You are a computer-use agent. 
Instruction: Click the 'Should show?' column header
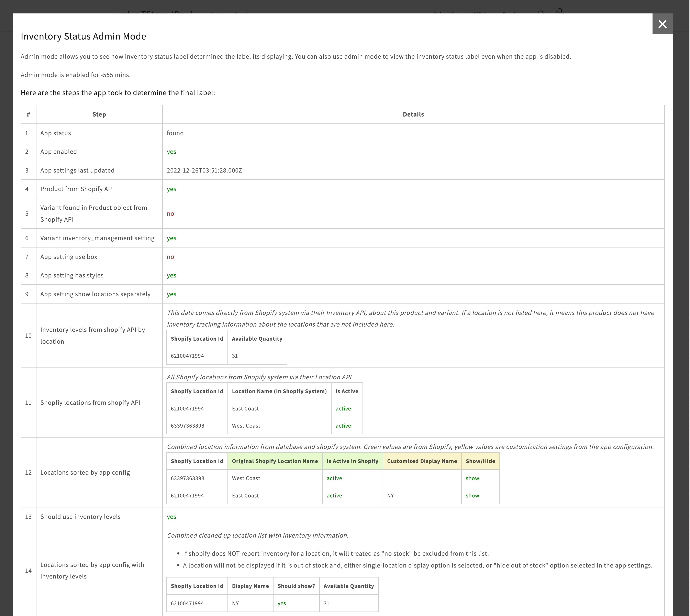pyautogui.click(x=296, y=586)
